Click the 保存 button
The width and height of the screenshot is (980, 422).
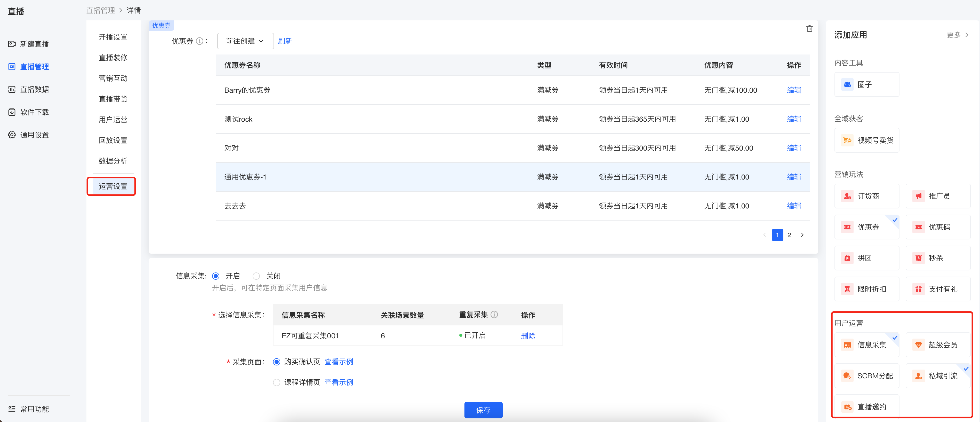[483, 410]
